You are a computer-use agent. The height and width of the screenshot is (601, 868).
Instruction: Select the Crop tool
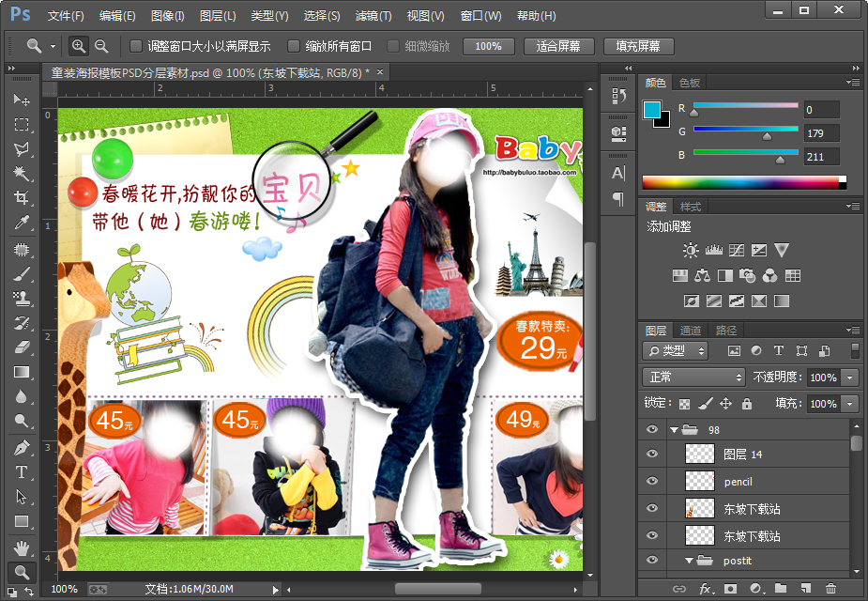pos(21,198)
